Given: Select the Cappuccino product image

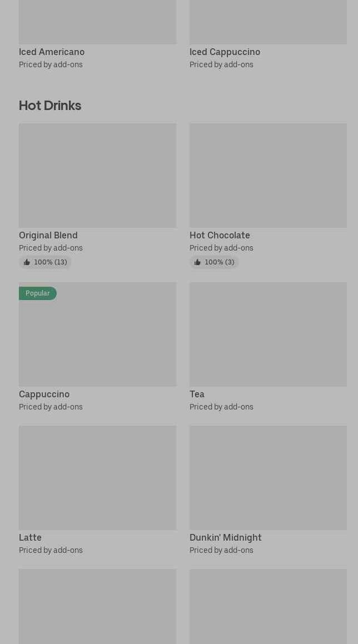Looking at the screenshot, I should pyautogui.click(x=97, y=339).
